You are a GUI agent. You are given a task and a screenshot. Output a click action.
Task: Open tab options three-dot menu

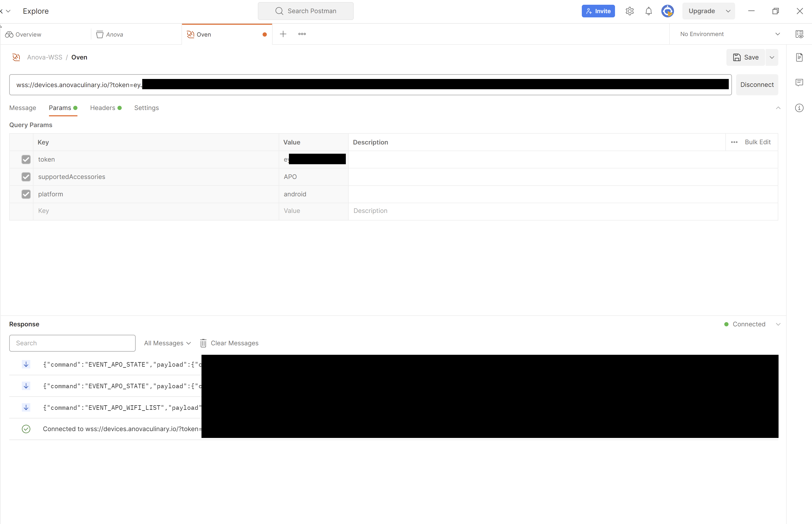coord(302,34)
